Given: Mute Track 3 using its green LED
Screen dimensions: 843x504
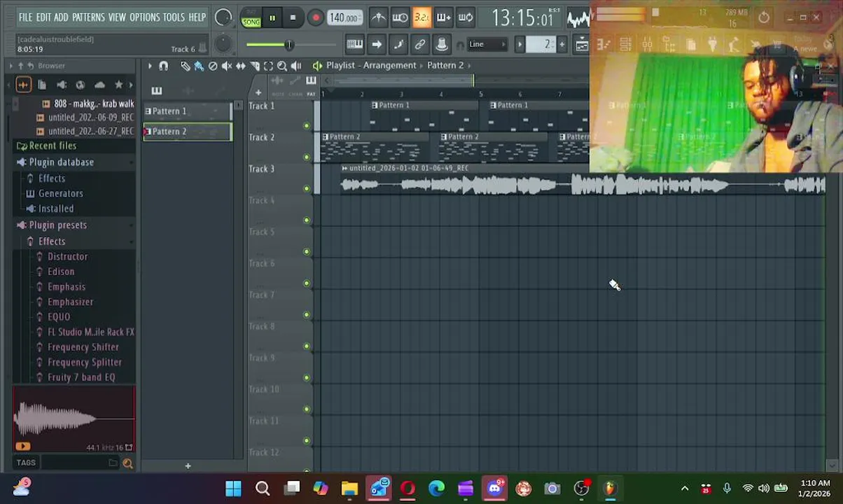Looking at the screenshot, I should click(307, 189).
